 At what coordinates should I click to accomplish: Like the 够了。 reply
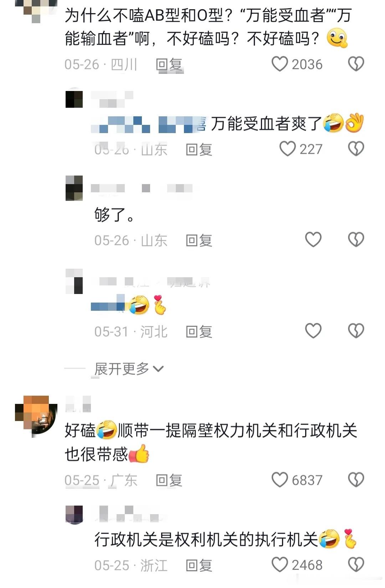(x=313, y=240)
